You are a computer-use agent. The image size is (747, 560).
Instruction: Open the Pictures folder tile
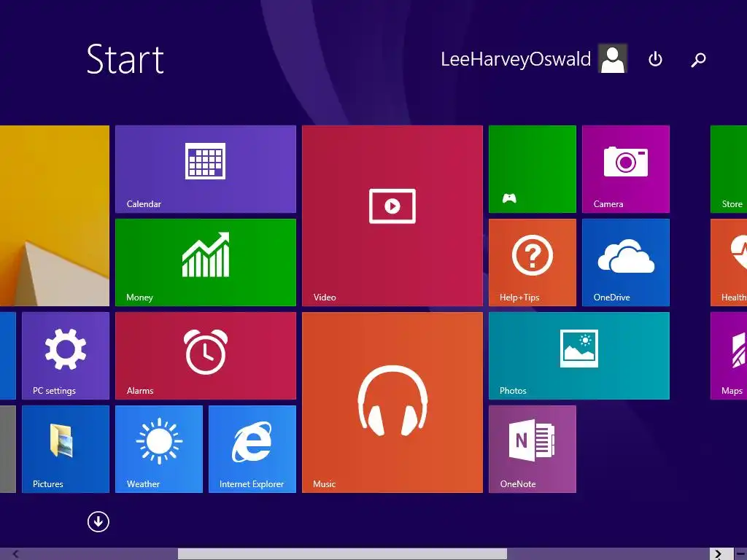pos(65,449)
